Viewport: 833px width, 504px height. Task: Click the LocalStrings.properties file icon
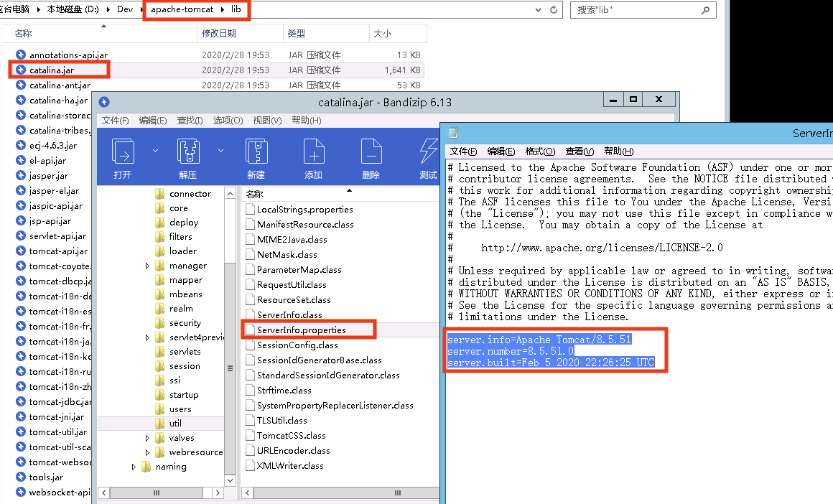pyautogui.click(x=250, y=209)
